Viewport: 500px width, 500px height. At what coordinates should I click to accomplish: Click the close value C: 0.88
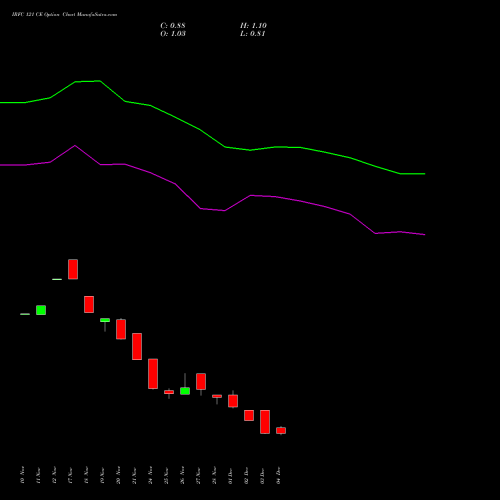[x=173, y=26]
